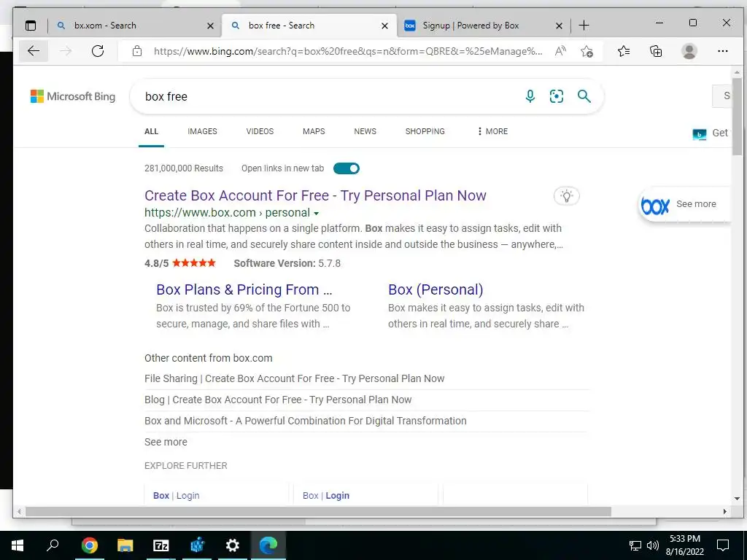Open Create Box Account For Free result
747x560 pixels.
coord(315,195)
